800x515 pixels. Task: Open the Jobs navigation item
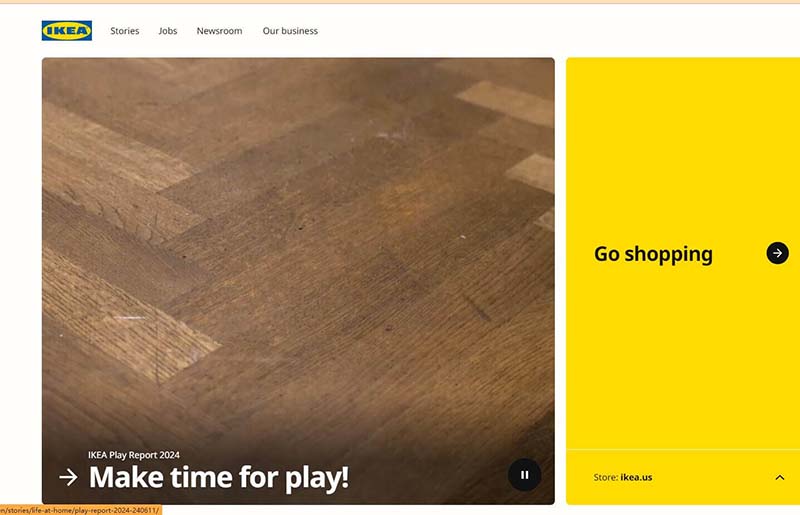167,31
